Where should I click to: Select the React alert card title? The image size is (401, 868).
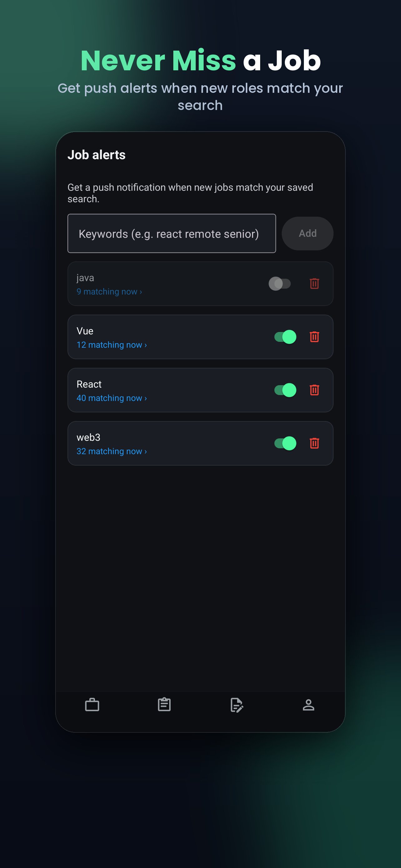(89, 384)
